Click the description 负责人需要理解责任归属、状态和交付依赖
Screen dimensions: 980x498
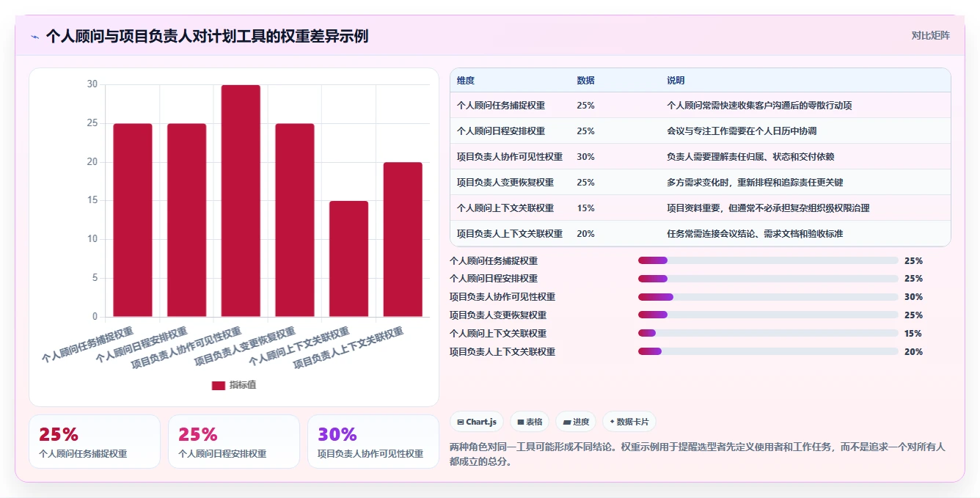tap(750, 157)
